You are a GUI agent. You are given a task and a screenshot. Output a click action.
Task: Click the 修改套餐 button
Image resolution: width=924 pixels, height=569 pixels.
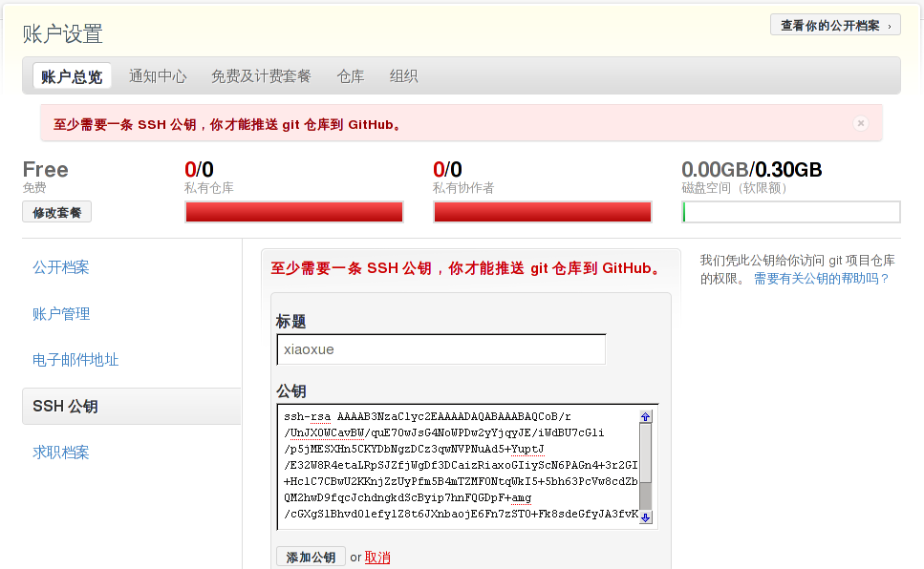(56, 212)
